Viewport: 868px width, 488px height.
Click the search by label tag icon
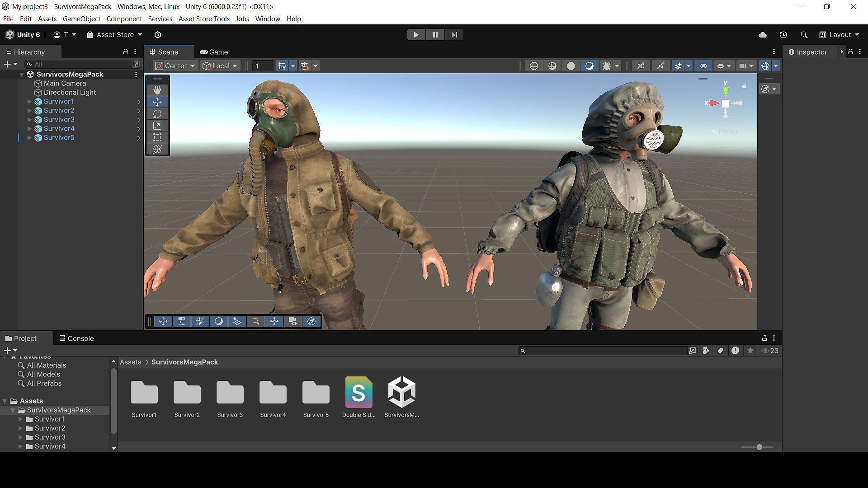pyautogui.click(x=721, y=351)
